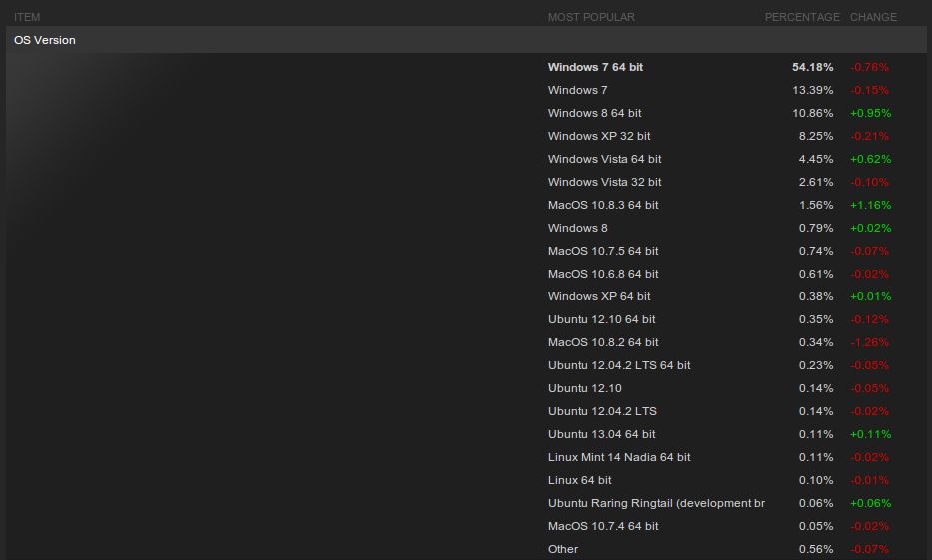The image size is (932, 560).
Task: Click the -1.26% change value
Action: [x=870, y=342]
